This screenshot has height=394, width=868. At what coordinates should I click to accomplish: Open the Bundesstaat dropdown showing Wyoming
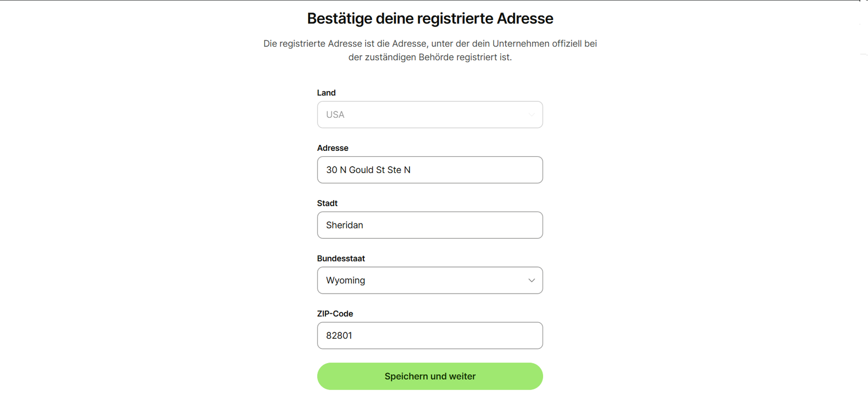point(430,281)
